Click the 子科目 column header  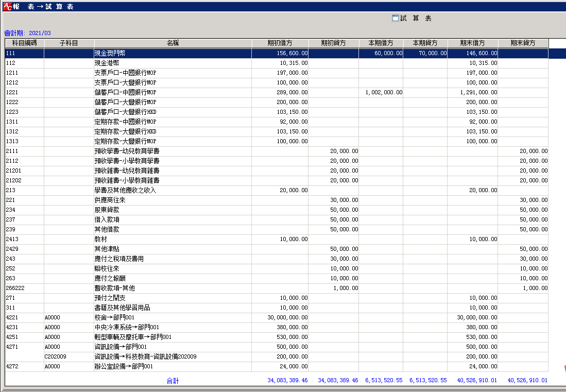pos(69,43)
